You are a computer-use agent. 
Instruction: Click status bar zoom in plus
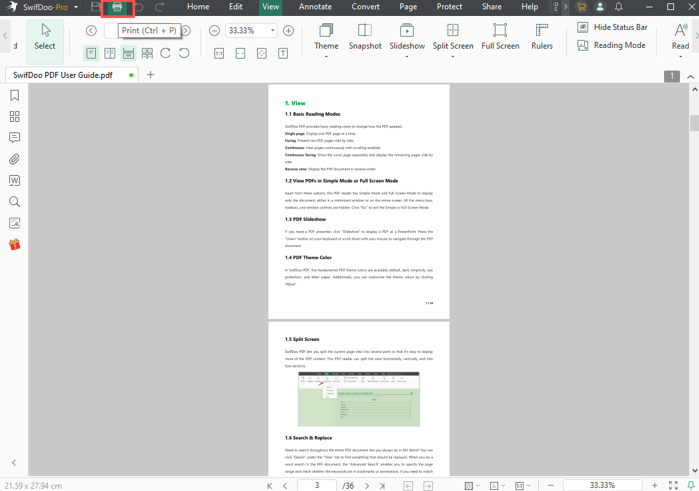pyautogui.click(x=654, y=485)
